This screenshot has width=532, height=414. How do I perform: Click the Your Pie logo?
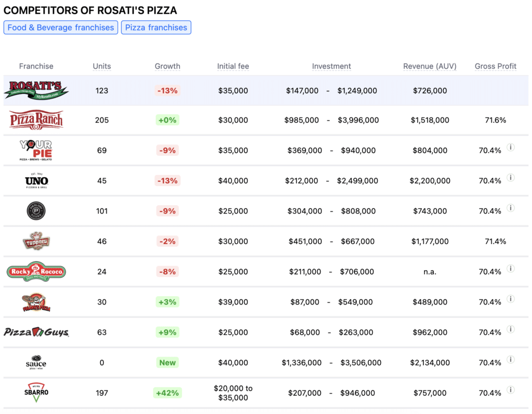(36, 150)
